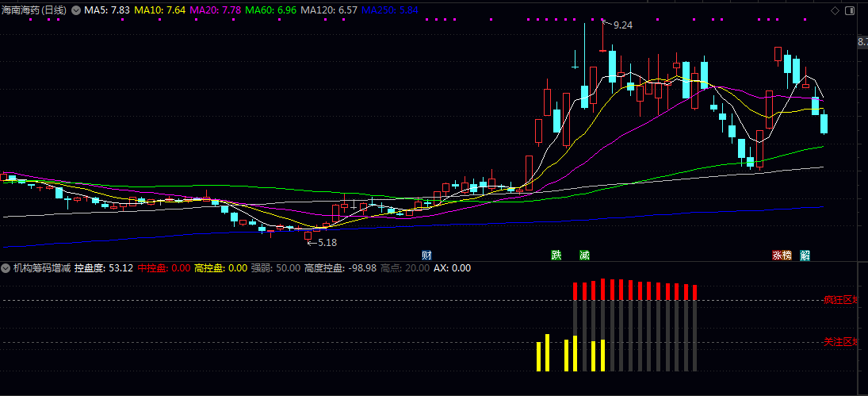Select the yellow MA10 label
Image resolution: width=868 pixels, height=396 pixels.
click(159, 10)
